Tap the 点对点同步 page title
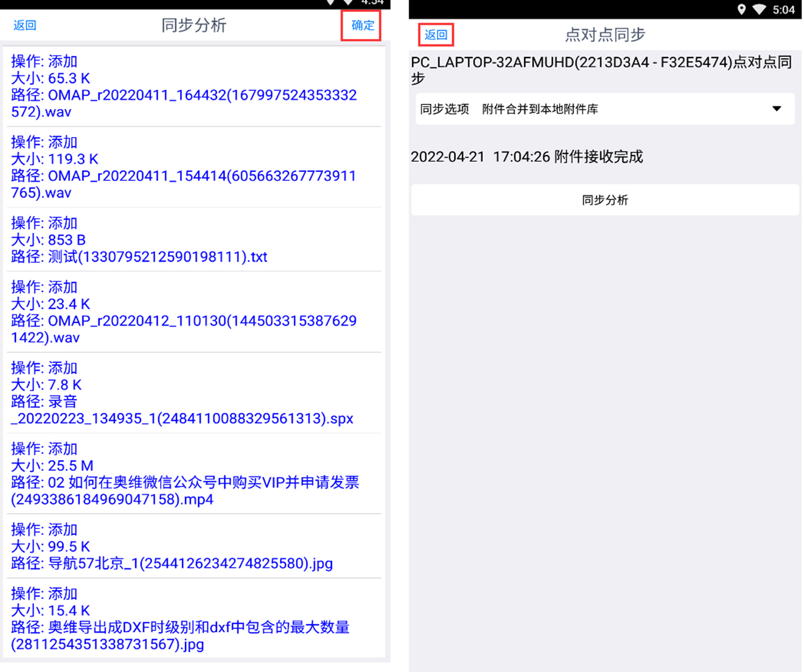The image size is (804, 672). point(604,35)
